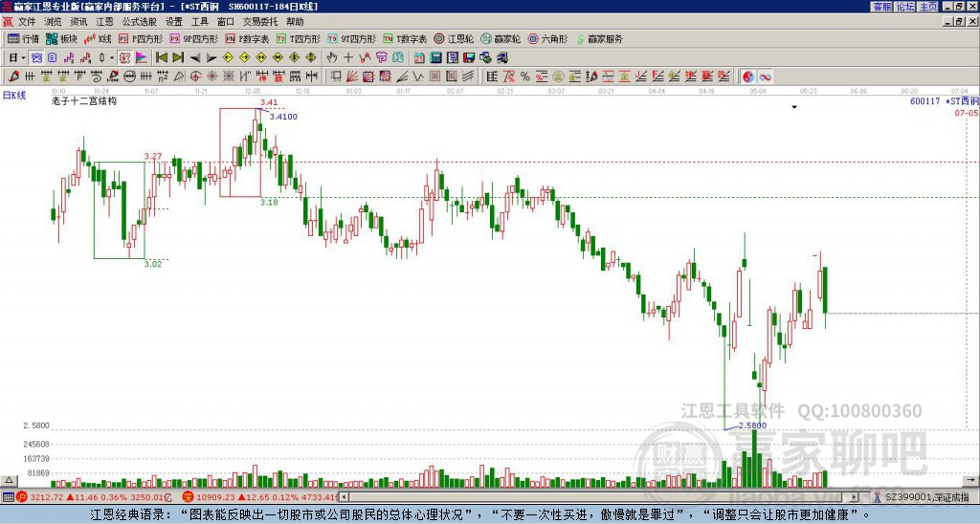Click the up-arrow button at bottom-left corner
Image resolution: width=980 pixels, height=524 pixels.
(x=9, y=480)
